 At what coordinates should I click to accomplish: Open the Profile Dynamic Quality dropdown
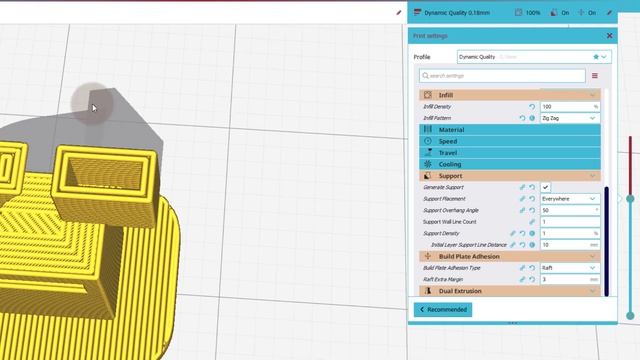(x=534, y=57)
